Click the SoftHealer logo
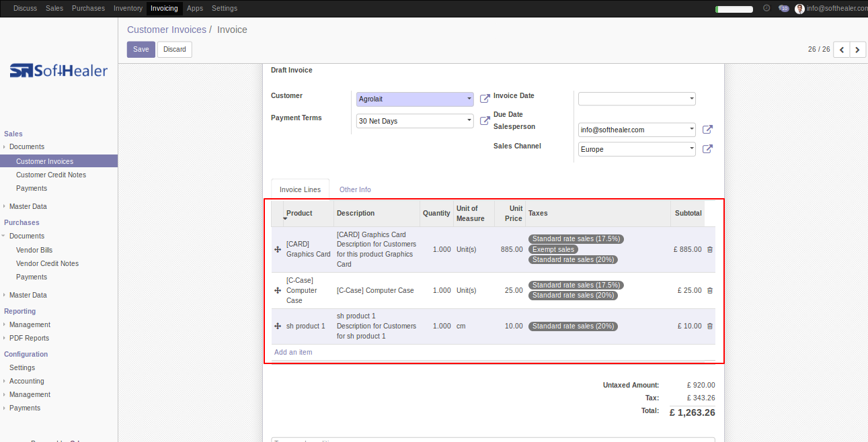 (x=58, y=71)
